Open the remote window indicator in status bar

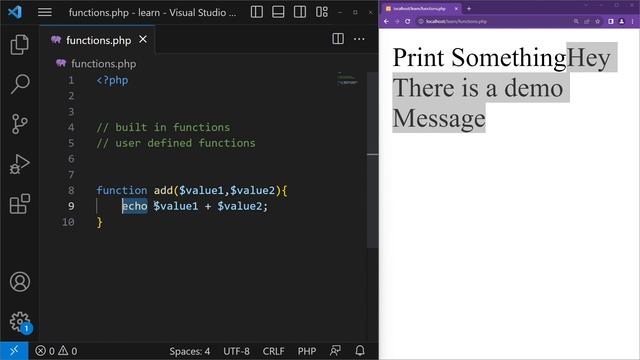14,351
